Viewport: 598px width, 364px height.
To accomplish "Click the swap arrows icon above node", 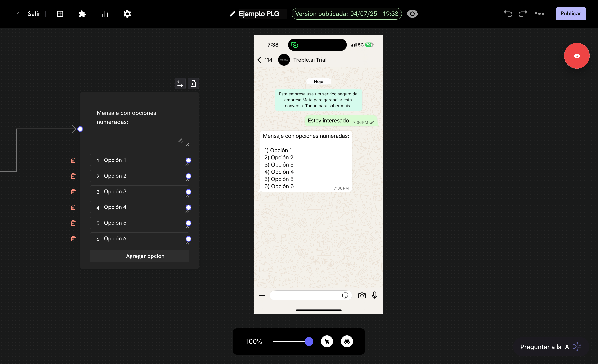I will [x=180, y=84].
